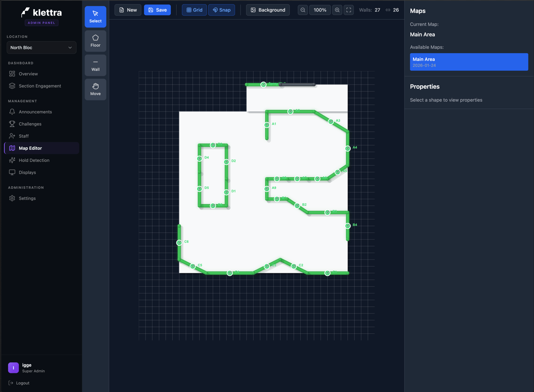Select the grey unassigned wall segment at top
Viewport: 534px width, 392px height.
298,84
